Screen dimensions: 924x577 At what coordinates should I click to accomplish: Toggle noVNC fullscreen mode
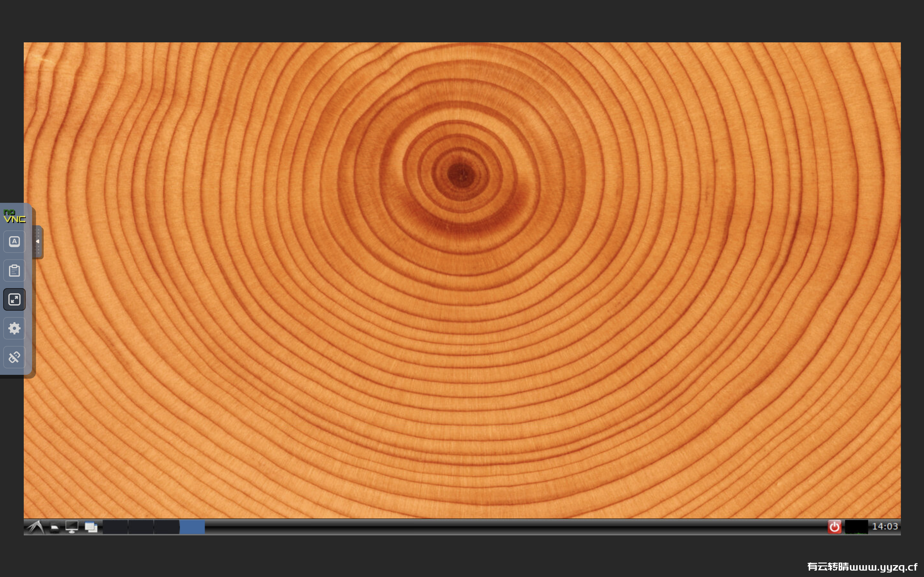(x=14, y=299)
